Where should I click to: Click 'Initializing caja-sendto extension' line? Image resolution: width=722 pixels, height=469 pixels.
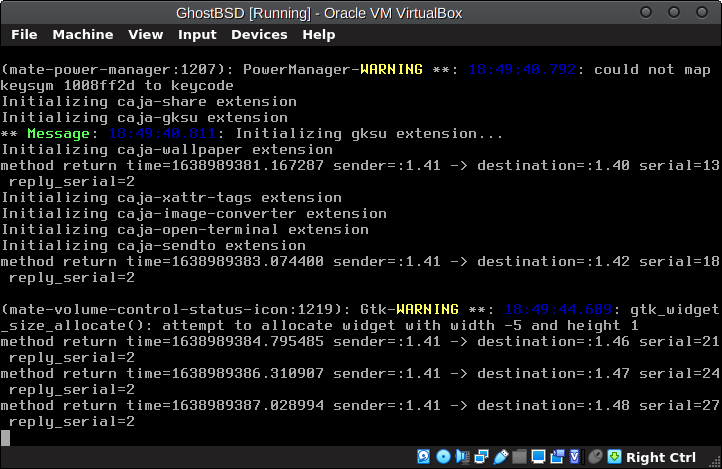click(x=154, y=245)
